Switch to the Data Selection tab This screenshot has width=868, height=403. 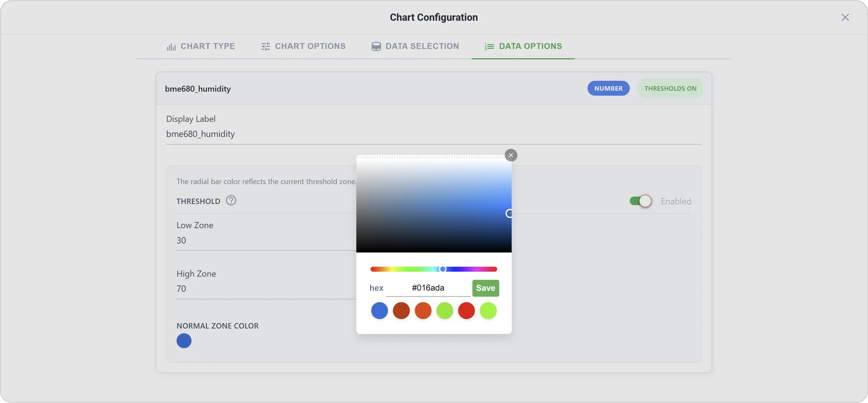coord(415,46)
